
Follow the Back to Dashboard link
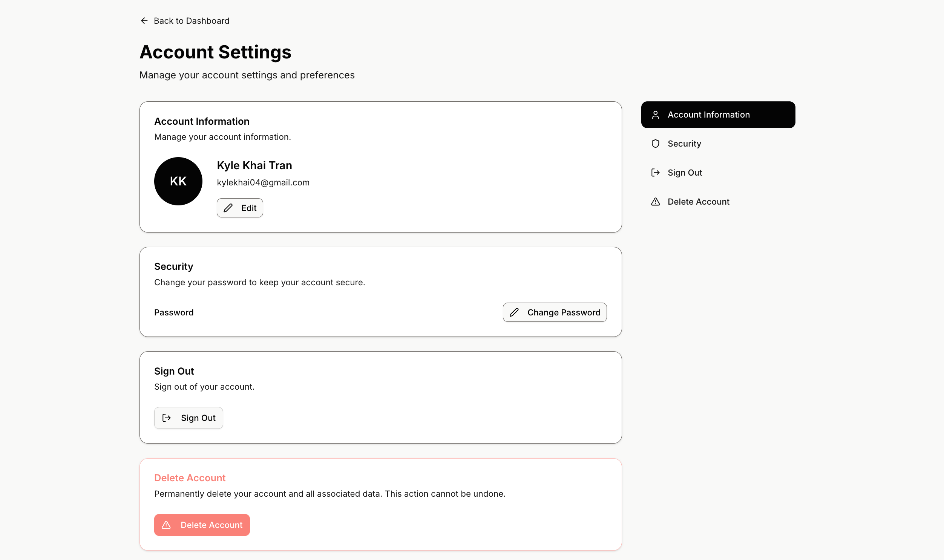(x=192, y=21)
